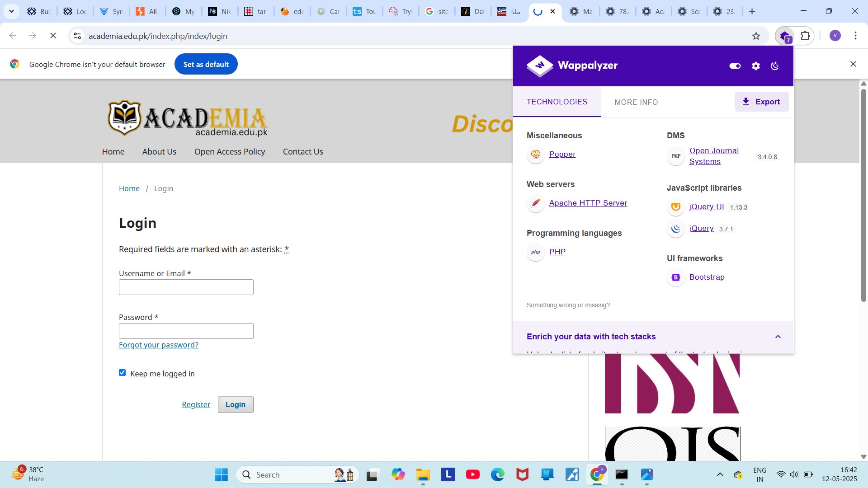This screenshot has height=488, width=868.
Task: Open the Chrome three-dot menu
Action: click(x=855, y=36)
